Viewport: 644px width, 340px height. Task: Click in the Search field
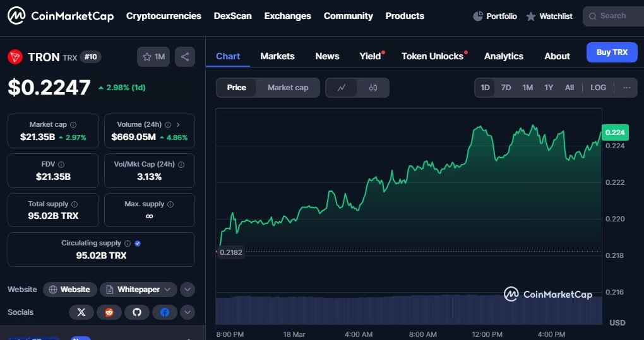coord(613,16)
